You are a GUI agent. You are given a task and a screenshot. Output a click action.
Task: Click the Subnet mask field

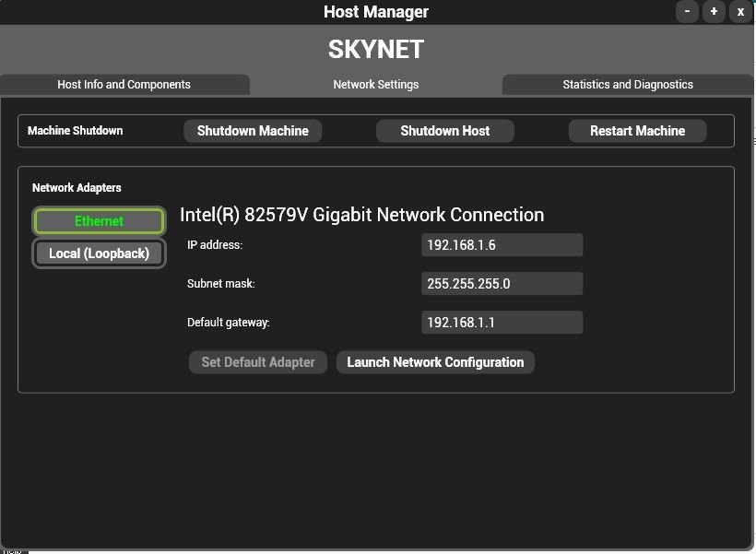tap(502, 283)
